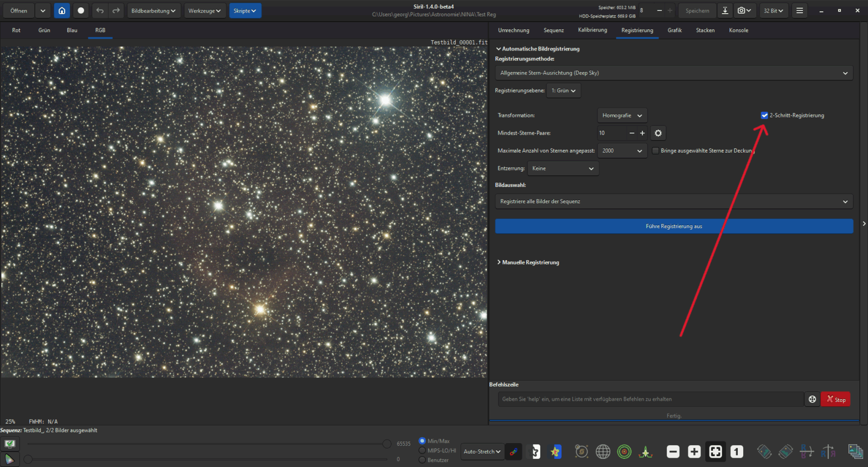Click the 'Führe Registrierung aus' button
This screenshot has width=868, height=467.
(674, 226)
